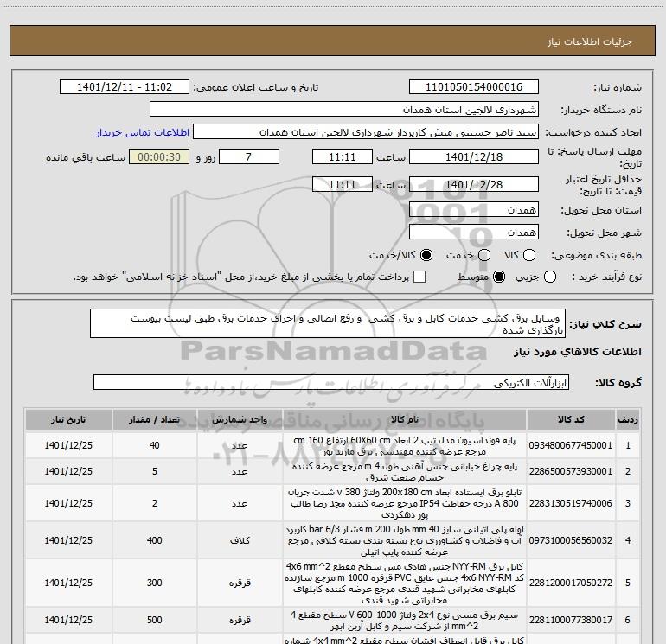The height and width of the screenshot is (644, 666).
Task: Click the quantity 300 in row 5
Action: click(x=155, y=583)
